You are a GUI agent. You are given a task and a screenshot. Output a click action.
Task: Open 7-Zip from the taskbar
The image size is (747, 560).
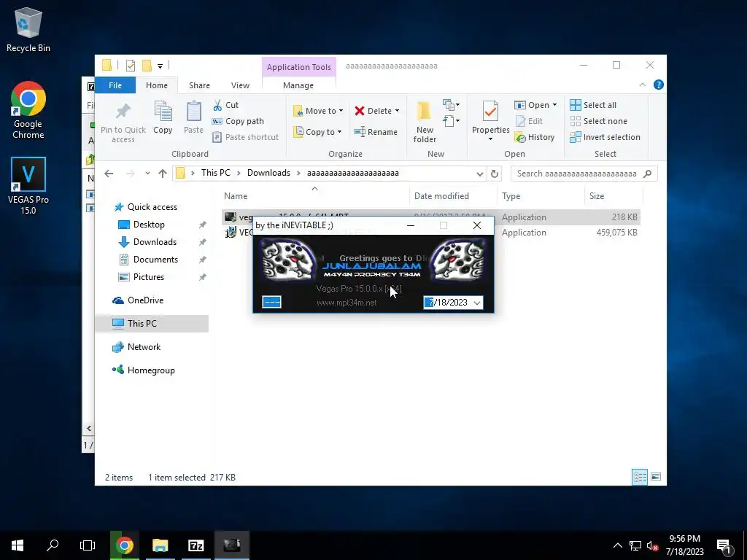pos(196,545)
